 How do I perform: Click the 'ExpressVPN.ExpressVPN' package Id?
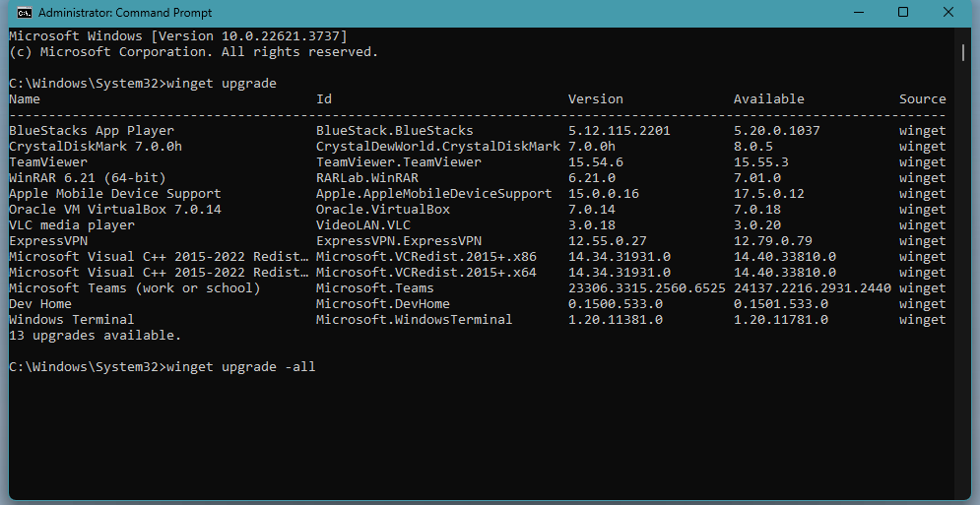pos(398,241)
